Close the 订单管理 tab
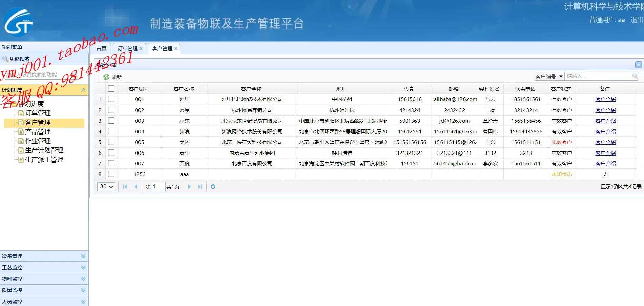 click(141, 49)
